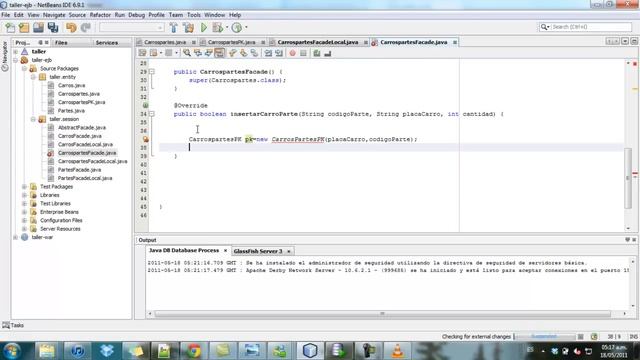Viewport: 640px width, 360px height.
Task: Click the Undo arrow icon
Action: (x=71, y=28)
